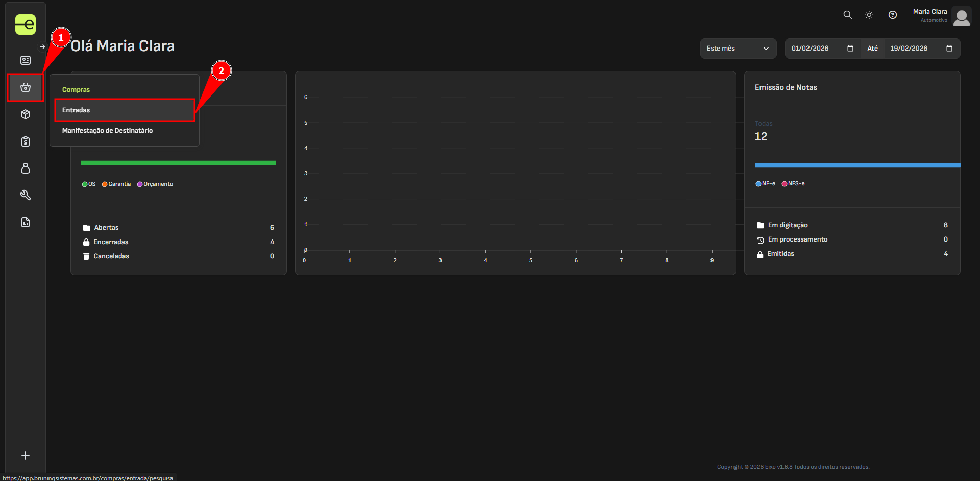
Task: Expand the sidebar using the arrow button
Action: 43,46
